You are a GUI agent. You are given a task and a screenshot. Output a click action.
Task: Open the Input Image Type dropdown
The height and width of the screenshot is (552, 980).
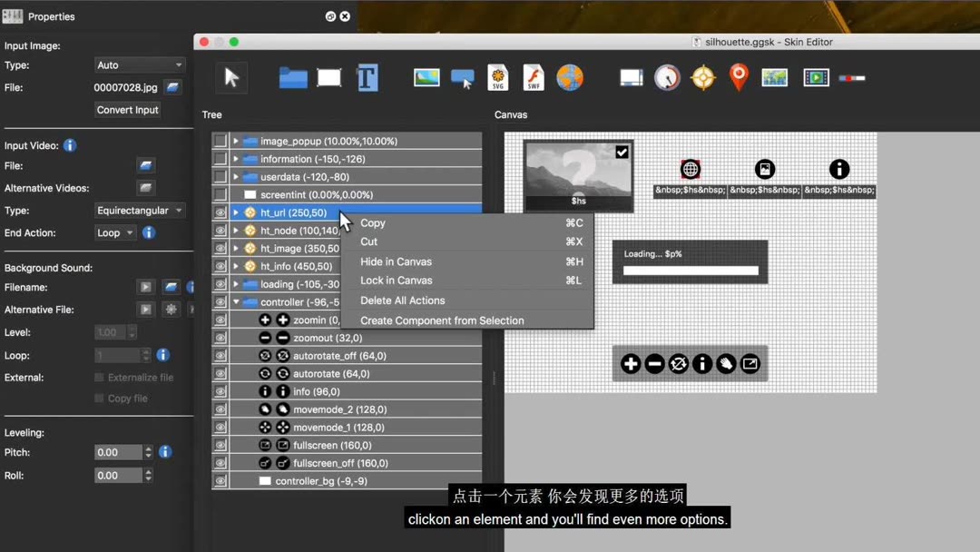click(x=138, y=64)
